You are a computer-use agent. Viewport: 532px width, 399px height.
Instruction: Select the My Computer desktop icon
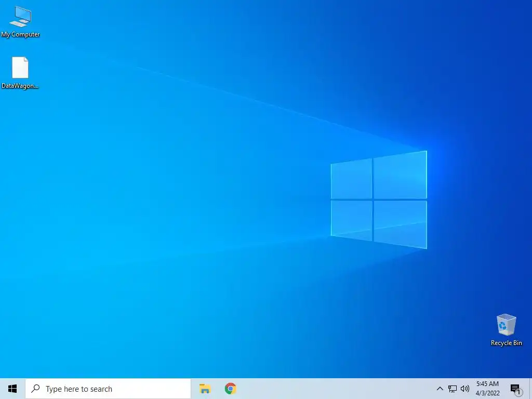coord(20,22)
